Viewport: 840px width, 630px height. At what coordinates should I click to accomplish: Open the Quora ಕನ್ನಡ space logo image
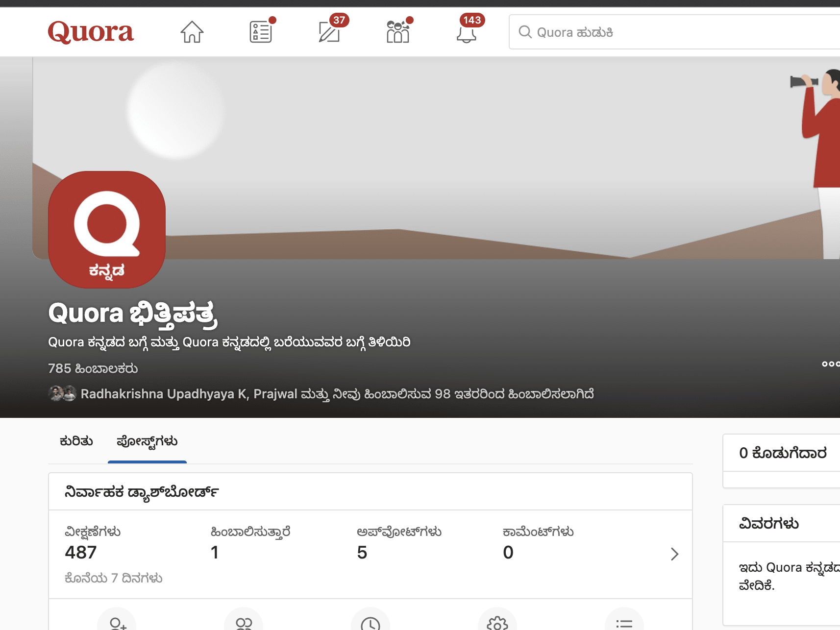(107, 230)
